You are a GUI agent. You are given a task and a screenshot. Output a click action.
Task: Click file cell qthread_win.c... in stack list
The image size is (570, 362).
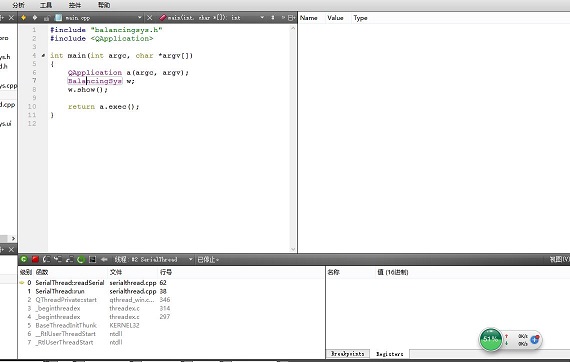pos(132,300)
